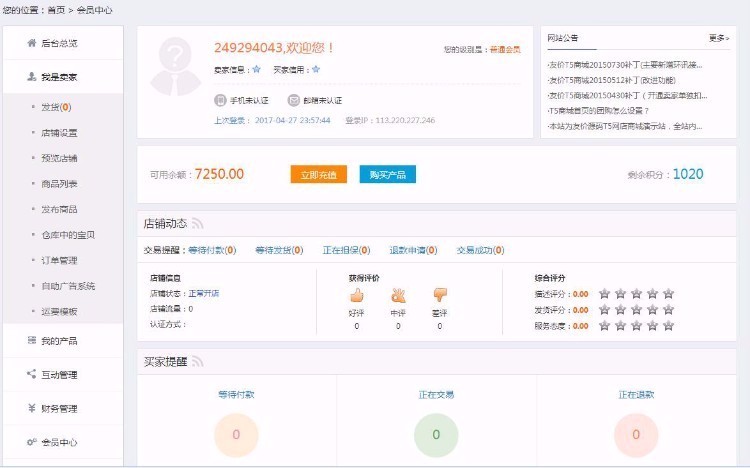Click 等待发货(0) transaction link

pyautogui.click(x=279, y=250)
